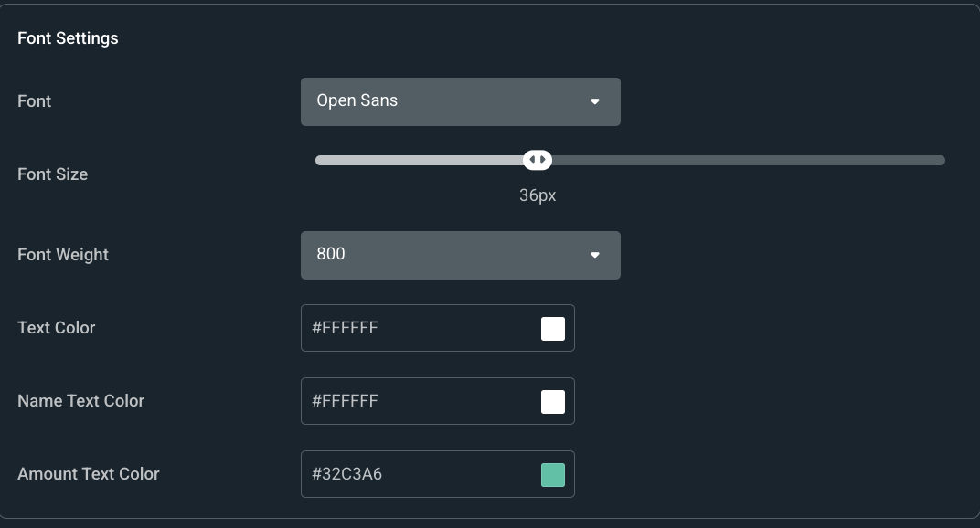Screen dimensions: 980x528
Task: Click the Font label
Action: click(x=34, y=101)
